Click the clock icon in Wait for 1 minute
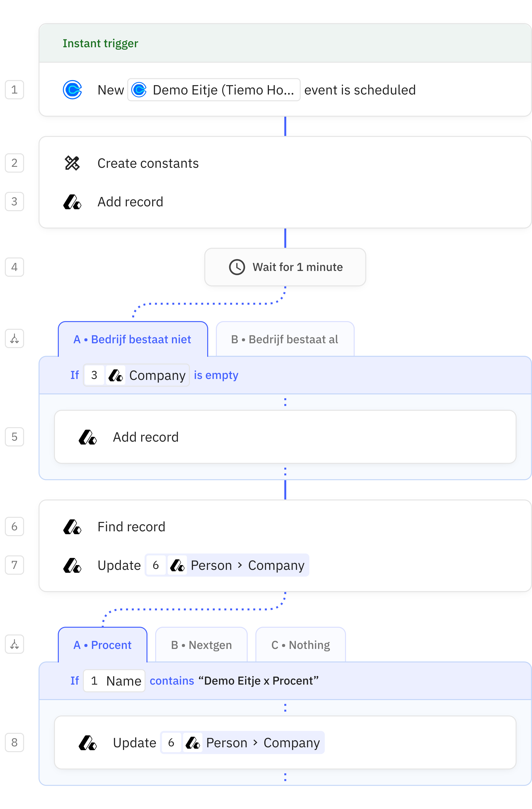Viewport: 532px width, 809px height. tap(237, 267)
